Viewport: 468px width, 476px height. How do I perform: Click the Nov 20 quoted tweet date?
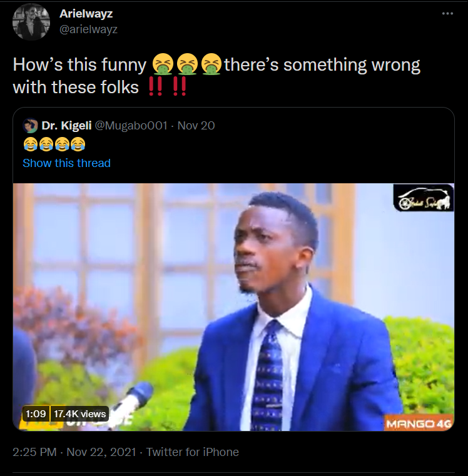click(x=196, y=126)
